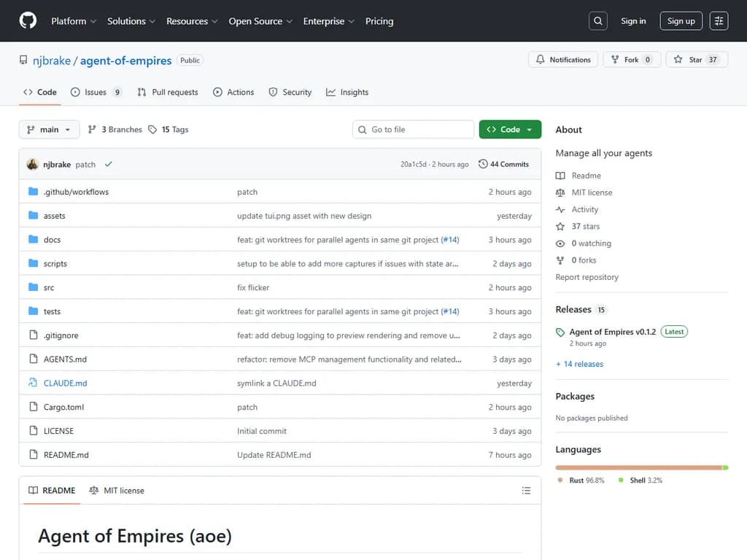Screen dimensions: 747x560
Task: Open the README outline list icon
Action: (x=527, y=491)
